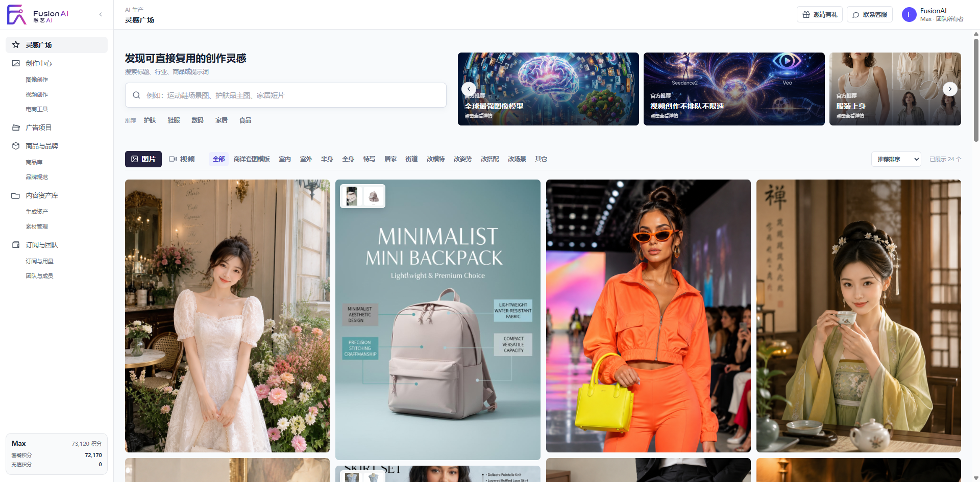Image resolution: width=980 pixels, height=482 pixels.
Task: Select the 全部 filter
Action: tap(219, 159)
